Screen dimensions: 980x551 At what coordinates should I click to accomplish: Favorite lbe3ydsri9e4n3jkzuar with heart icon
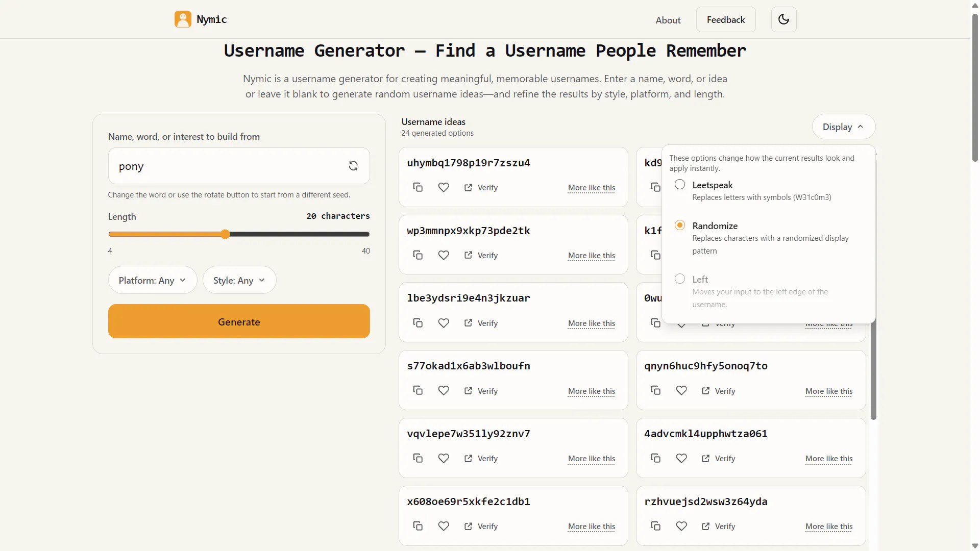coord(444,323)
